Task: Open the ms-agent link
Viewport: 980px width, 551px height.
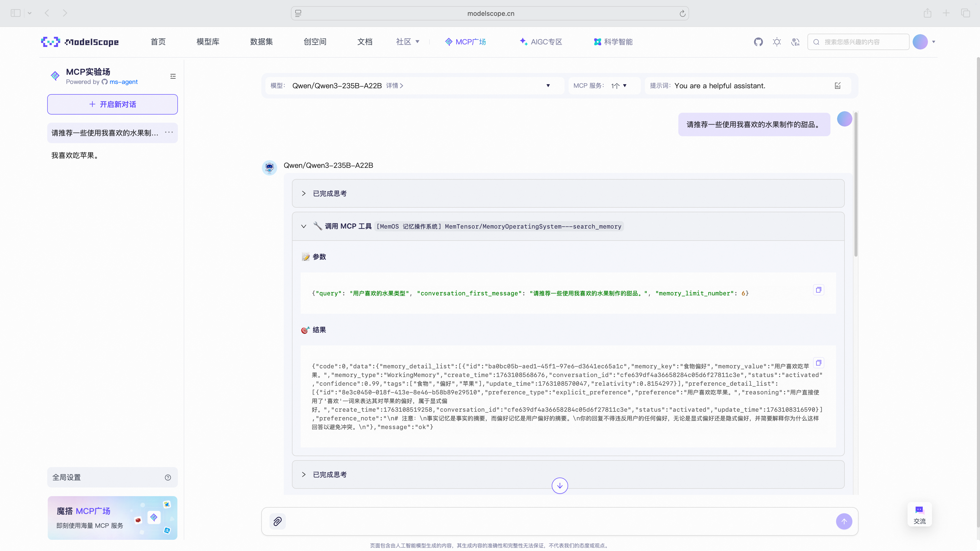Action: coord(123,82)
